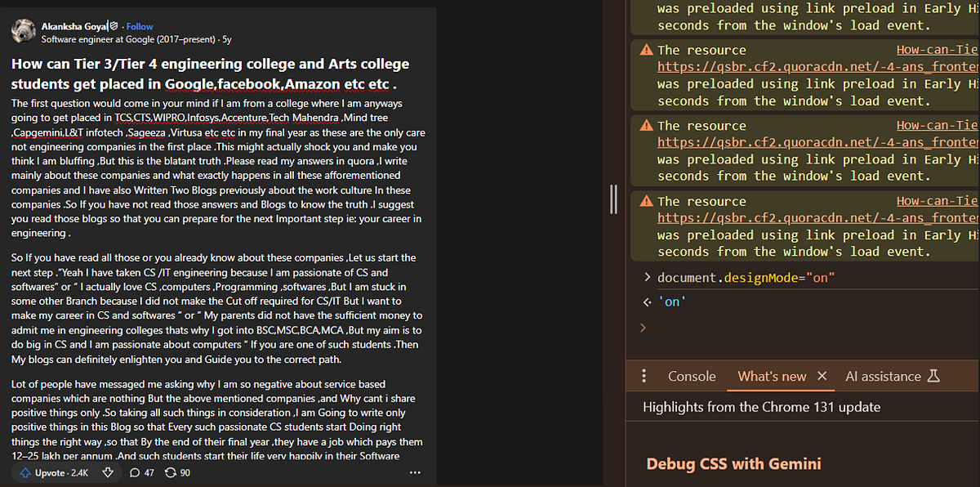Click the console prompt to enter a command
The height and width of the screenshot is (487, 980).
pos(735,327)
